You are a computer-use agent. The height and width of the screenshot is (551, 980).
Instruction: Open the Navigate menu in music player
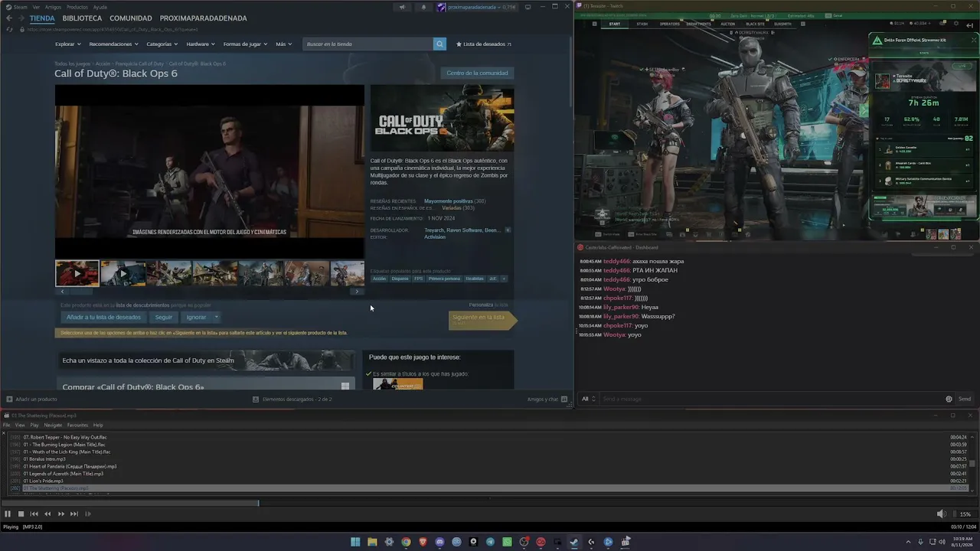tap(53, 425)
